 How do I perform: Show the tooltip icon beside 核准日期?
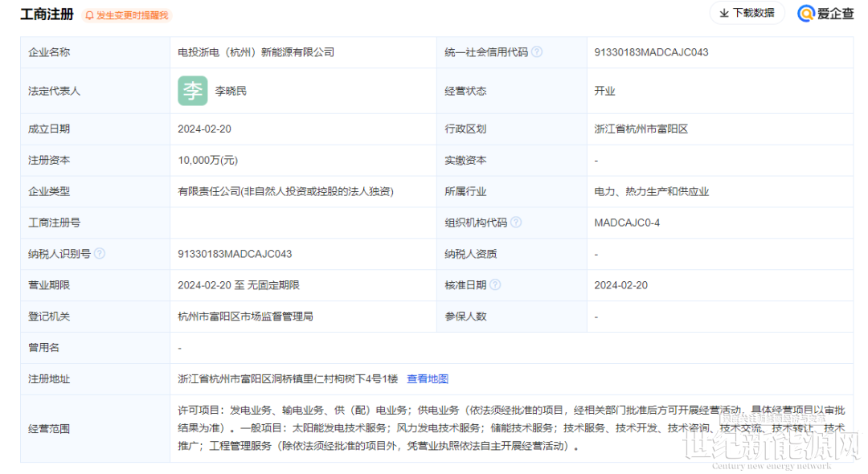click(495, 285)
